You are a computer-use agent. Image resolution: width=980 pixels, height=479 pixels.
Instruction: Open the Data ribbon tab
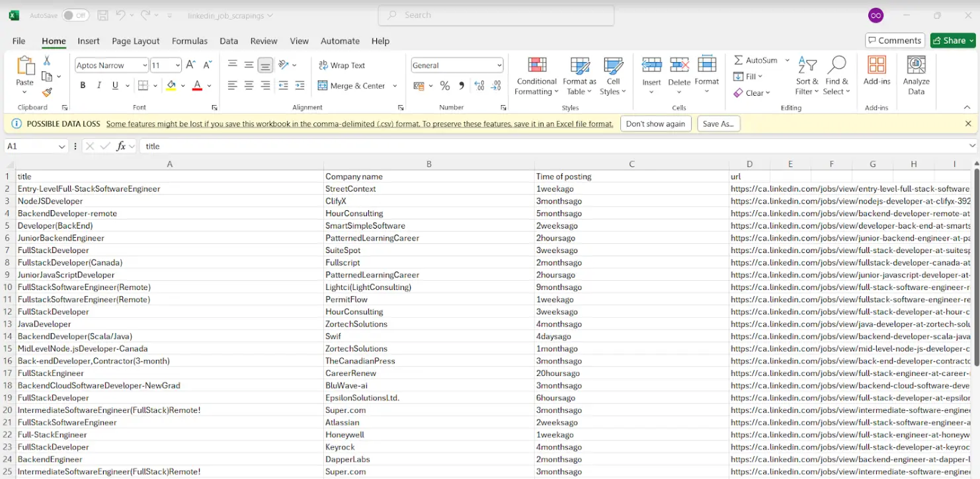tap(229, 41)
